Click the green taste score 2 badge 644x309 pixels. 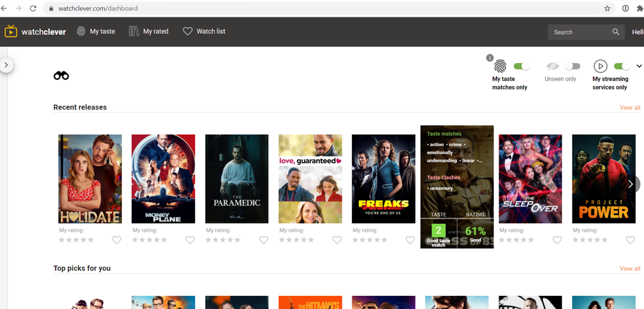click(438, 231)
